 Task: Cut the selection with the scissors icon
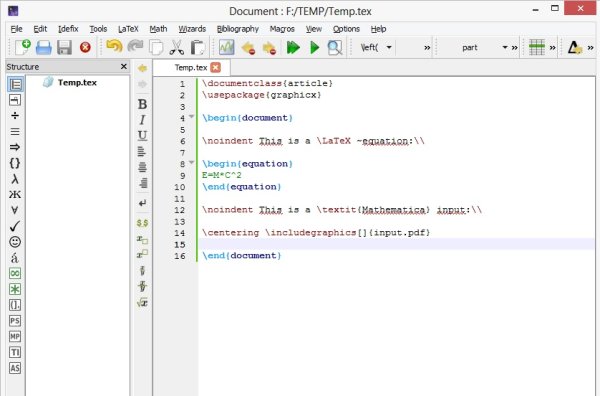176,47
